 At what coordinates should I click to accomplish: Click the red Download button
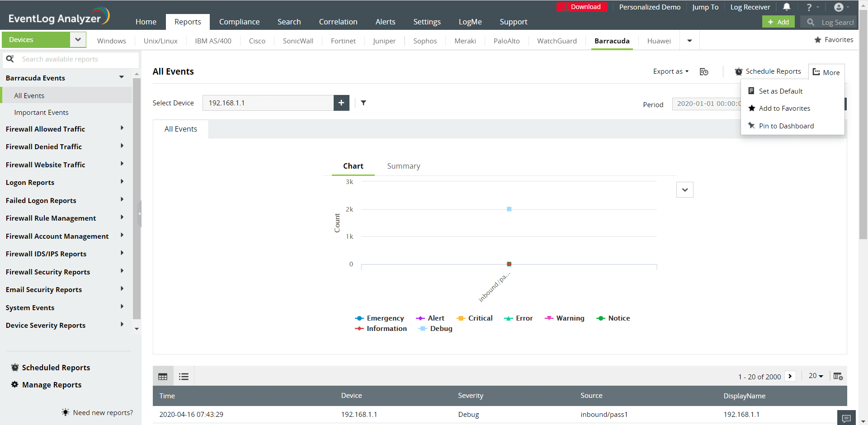(x=581, y=7)
